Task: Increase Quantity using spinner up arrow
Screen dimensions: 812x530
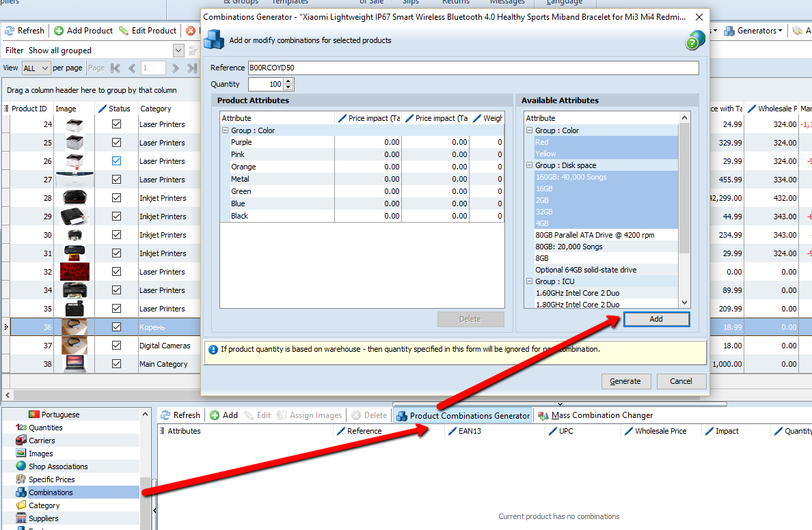Action: 288,81
